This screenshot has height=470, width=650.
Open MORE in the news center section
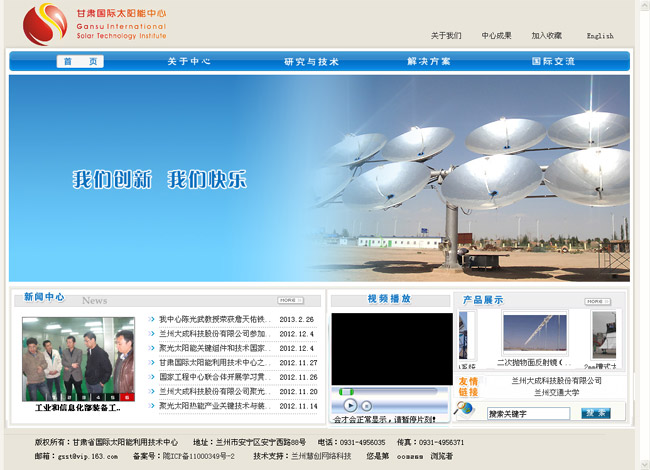point(289,300)
